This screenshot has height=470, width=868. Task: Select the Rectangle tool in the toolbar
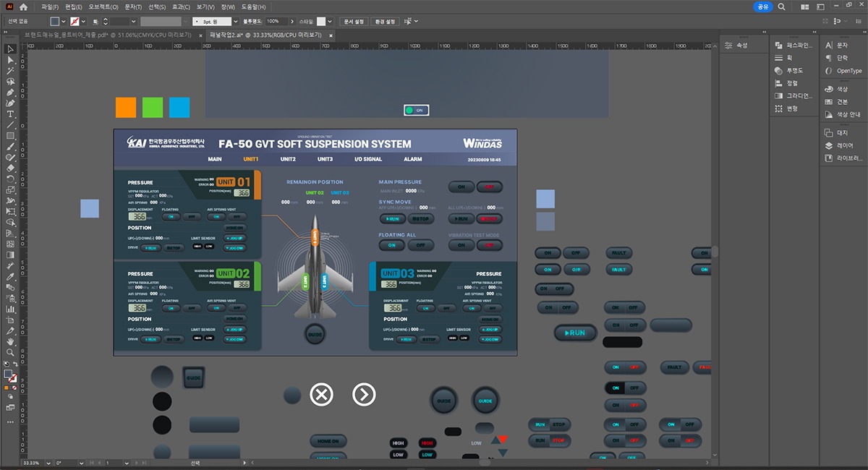pos(11,136)
